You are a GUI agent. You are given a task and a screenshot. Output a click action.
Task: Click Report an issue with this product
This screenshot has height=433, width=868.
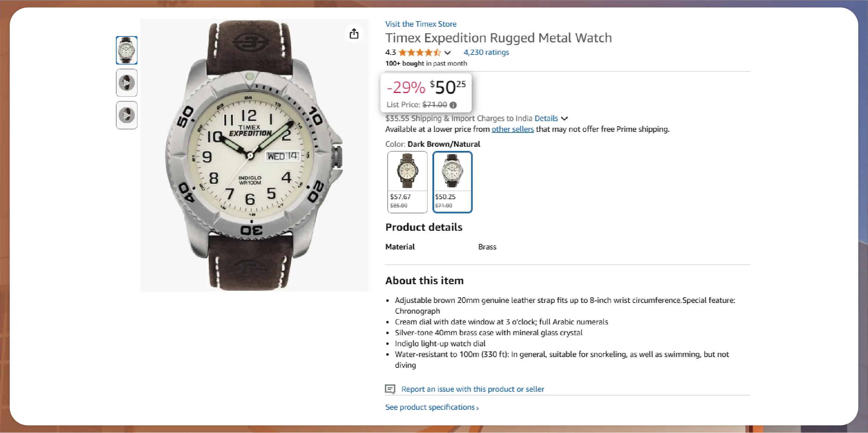(x=472, y=389)
